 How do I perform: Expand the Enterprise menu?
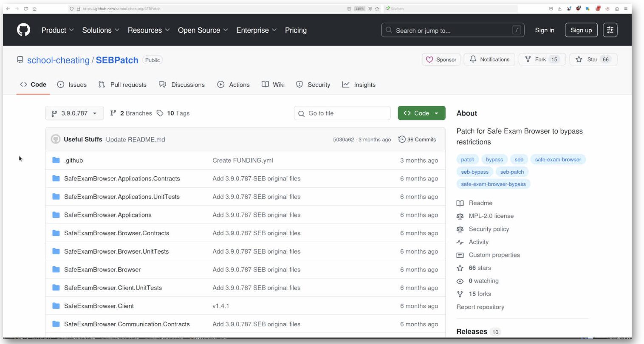click(257, 30)
